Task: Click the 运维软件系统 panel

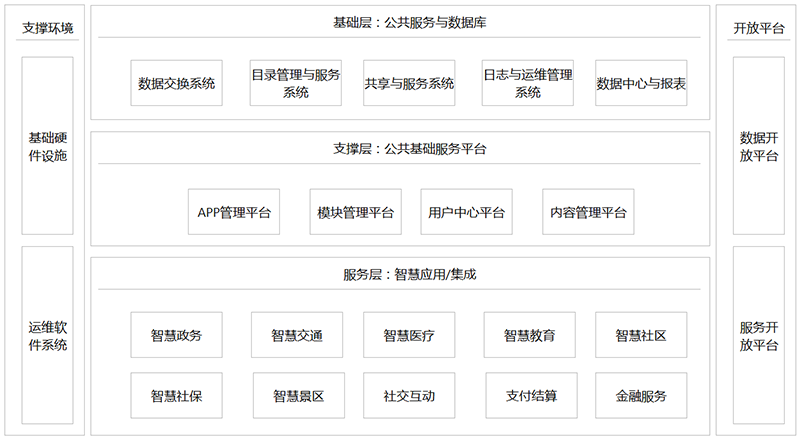Action: coord(48,336)
